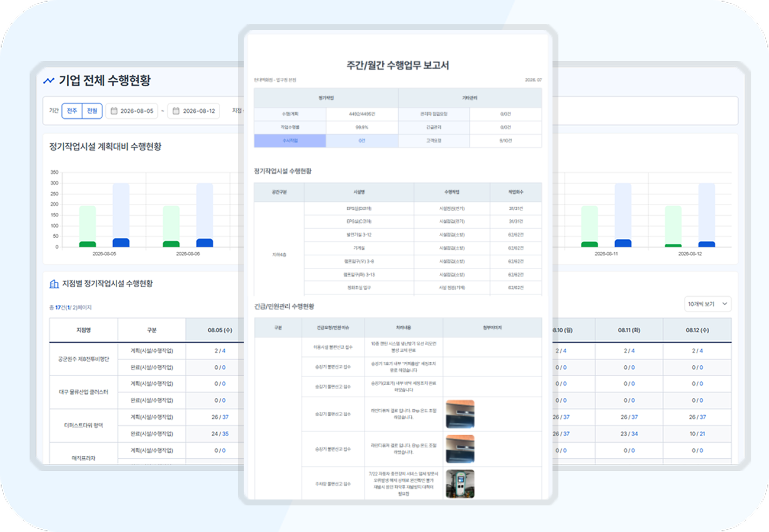Click the 99.9% value in the report summary
Screen dimensions: 769x532
[362, 127]
